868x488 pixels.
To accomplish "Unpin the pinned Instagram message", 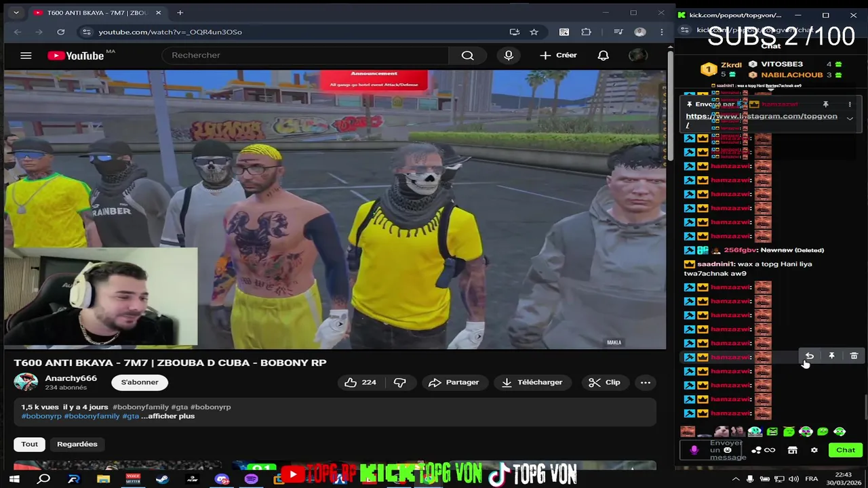I will pos(825,104).
